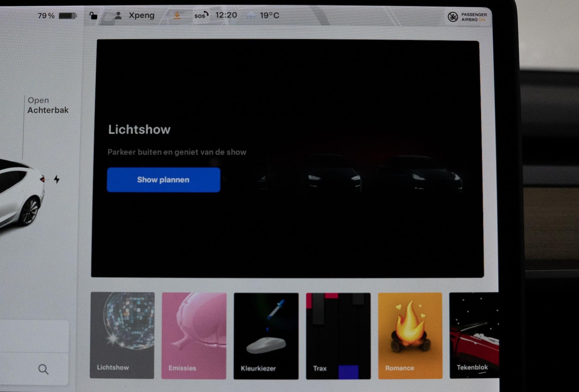Open the Tekenblok sketchpad tile
Image resolution: width=579 pixels, height=392 pixels.
474,335
